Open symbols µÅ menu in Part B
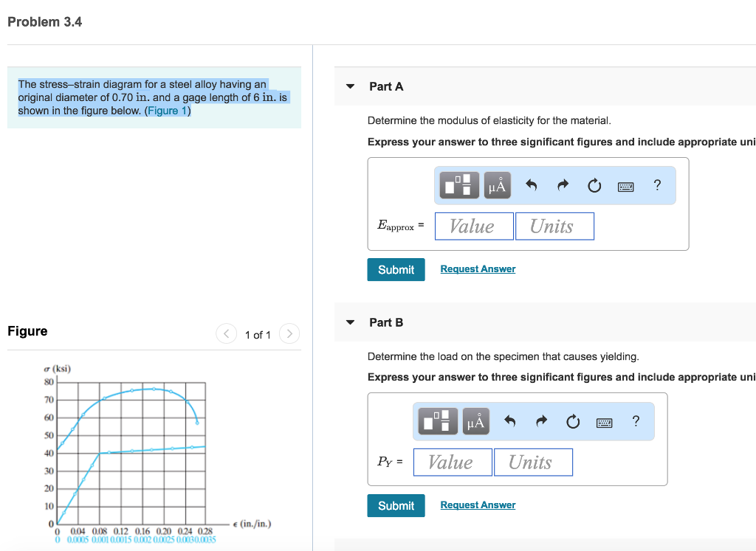This screenshot has height=551, width=756. pos(476,421)
